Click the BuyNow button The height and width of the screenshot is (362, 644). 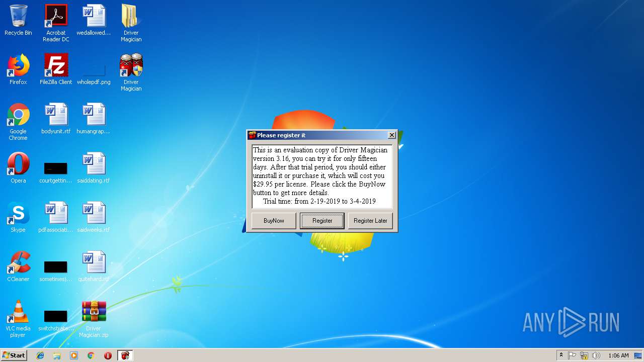point(274,221)
